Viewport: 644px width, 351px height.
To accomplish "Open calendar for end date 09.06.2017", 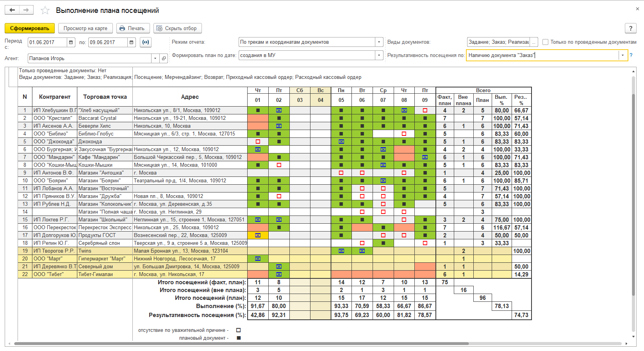I will 132,42.
